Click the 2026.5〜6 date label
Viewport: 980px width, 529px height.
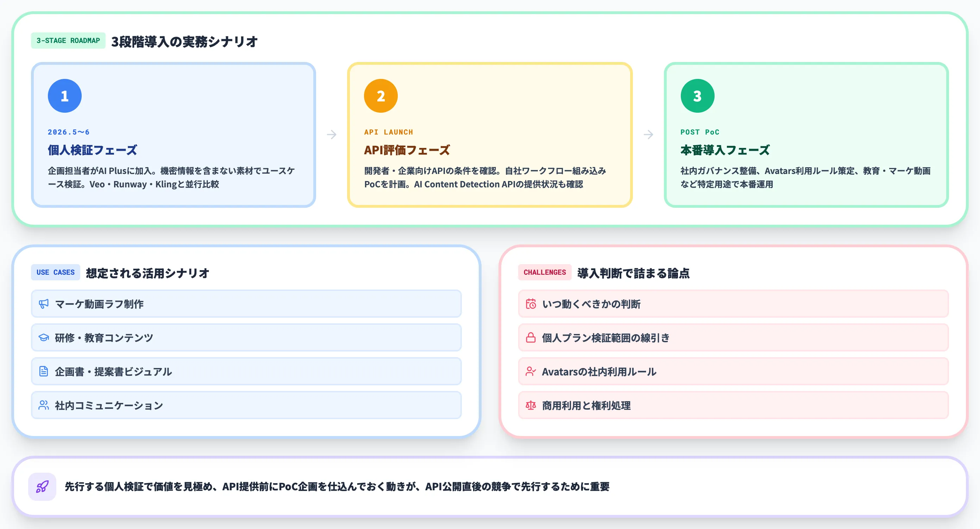click(x=69, y=132)
